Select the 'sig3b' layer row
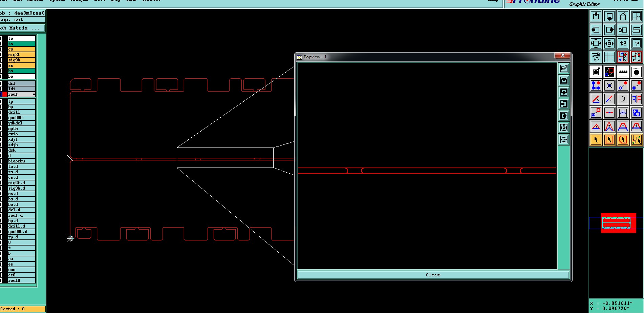This screenshot has height=313, width=644. click(x=21, y=60)
